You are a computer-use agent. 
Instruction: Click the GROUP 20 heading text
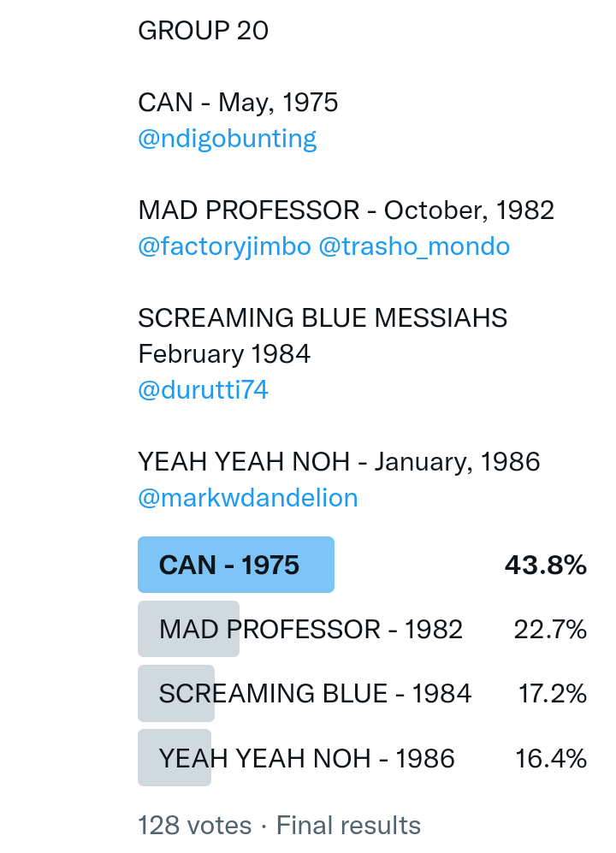[203, 31]
